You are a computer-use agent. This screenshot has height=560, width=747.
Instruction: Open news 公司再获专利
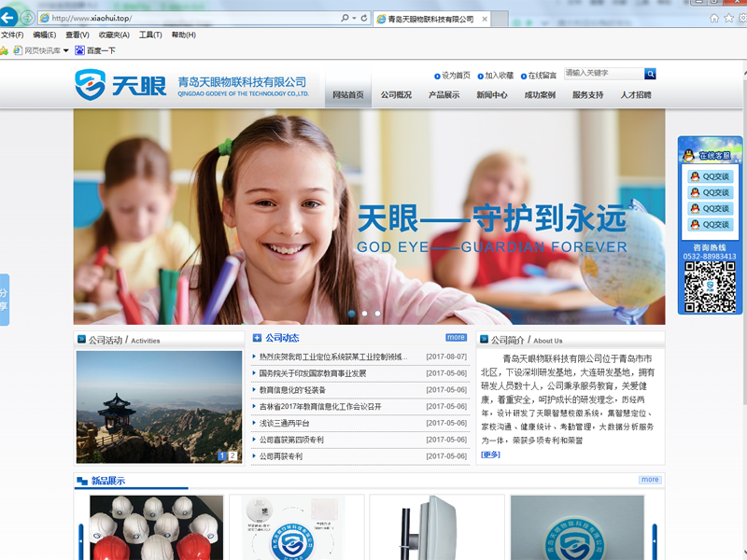281,456
